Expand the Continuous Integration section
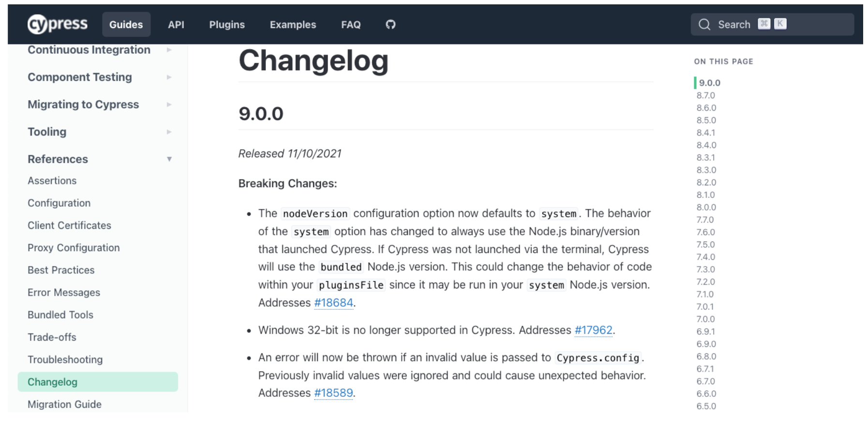Screen dimensions: 868x421 coord(169,50)
